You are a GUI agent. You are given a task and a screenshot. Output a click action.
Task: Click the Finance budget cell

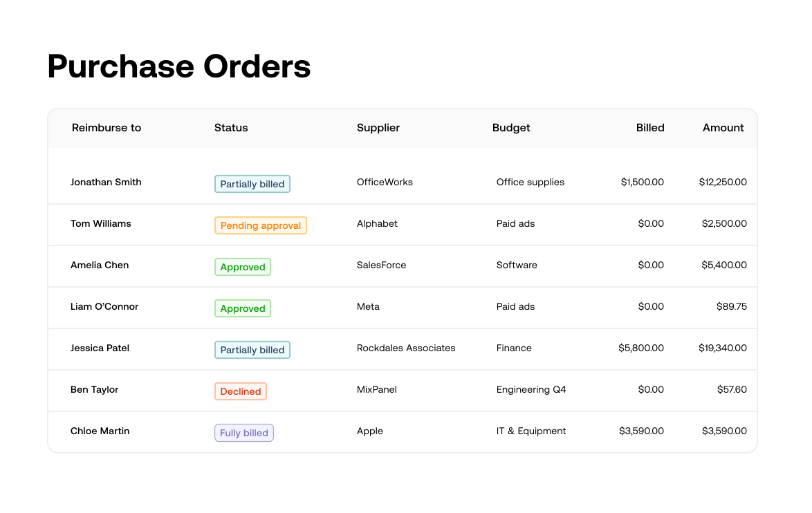click(514, 348)
